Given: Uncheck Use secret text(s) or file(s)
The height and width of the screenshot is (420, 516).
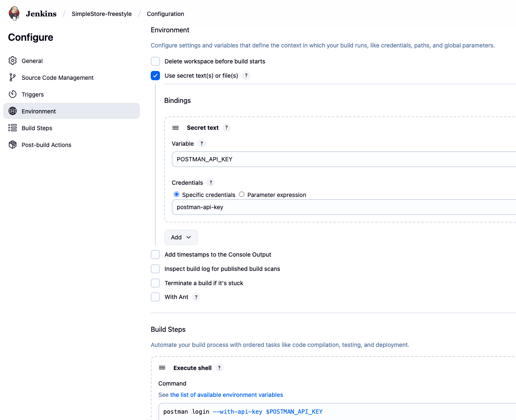Looking at the screenshot, I should [x=155, y=76].
